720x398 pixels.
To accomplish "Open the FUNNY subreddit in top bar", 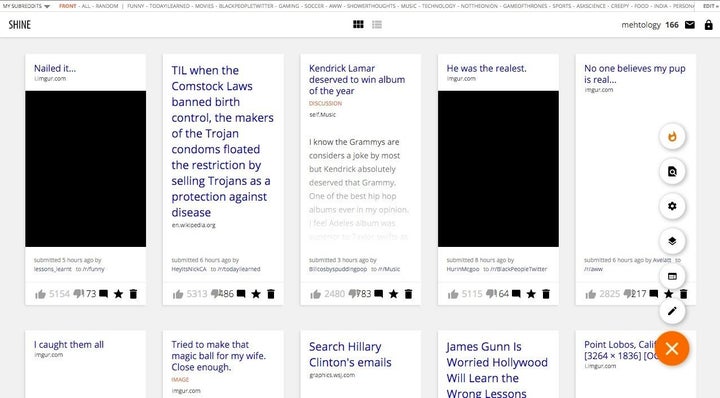I will (135, 6).
